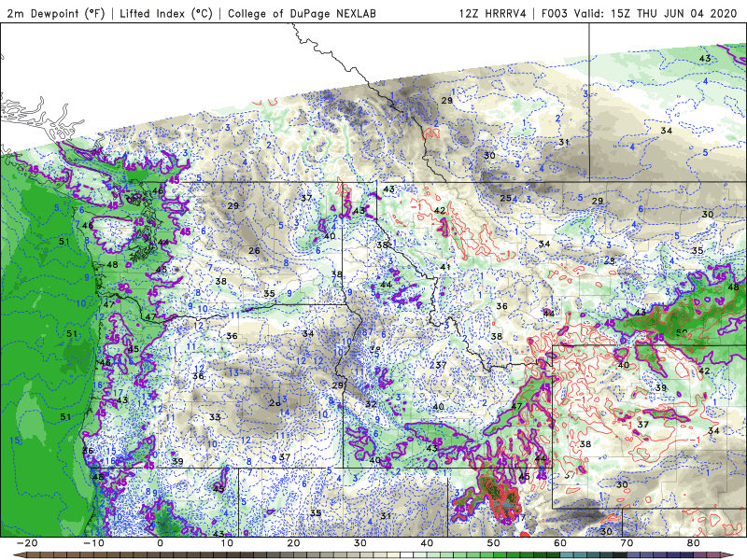Select the "College of DuPage NEXLAB" text
The image size is (747, 560).
click(x=302, y=13)
